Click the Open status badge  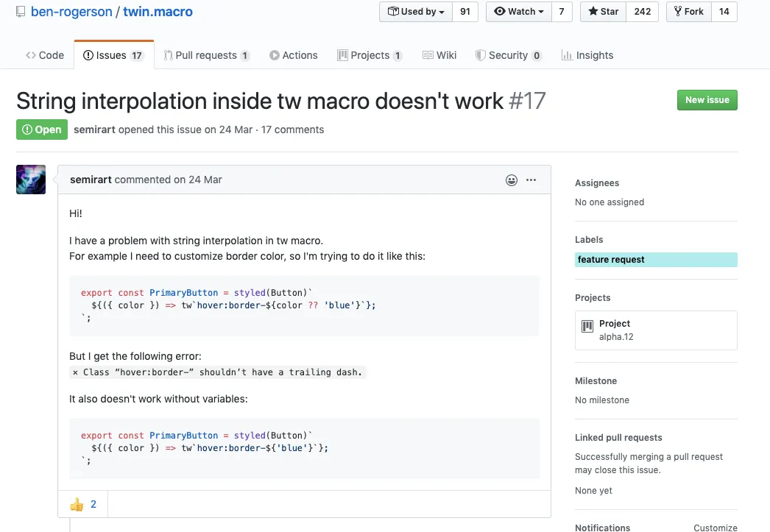tap(42, 130)
